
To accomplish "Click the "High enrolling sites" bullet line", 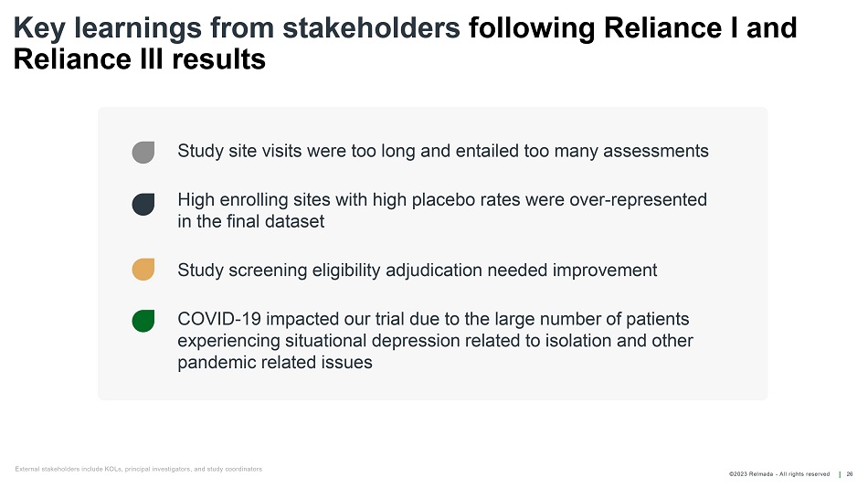I will point(441,199).
